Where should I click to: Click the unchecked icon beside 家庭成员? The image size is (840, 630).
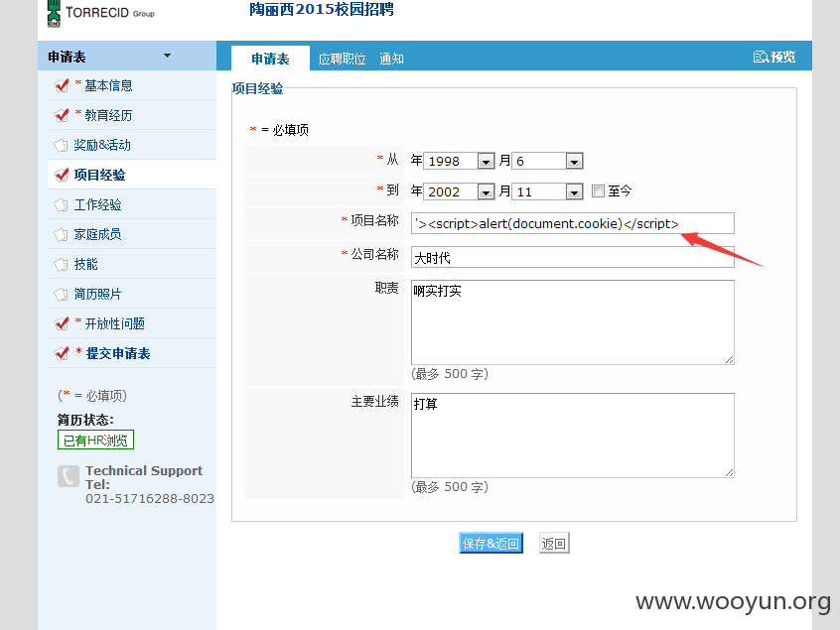62,234
